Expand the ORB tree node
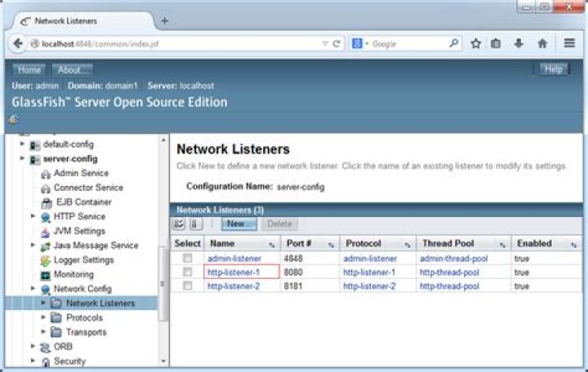The width and height of the screenshot is (588, 372). point(33,346)
